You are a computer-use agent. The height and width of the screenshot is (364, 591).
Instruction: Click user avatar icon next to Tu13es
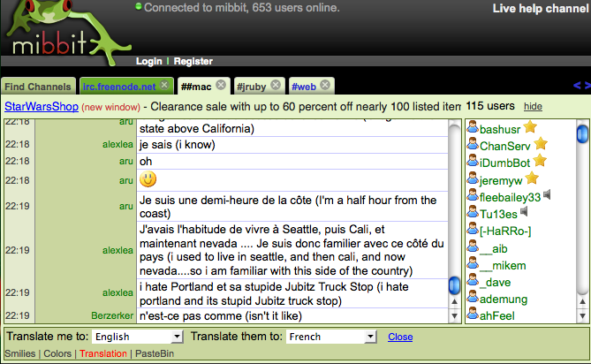pyautogui.click(x=473, y=212)
